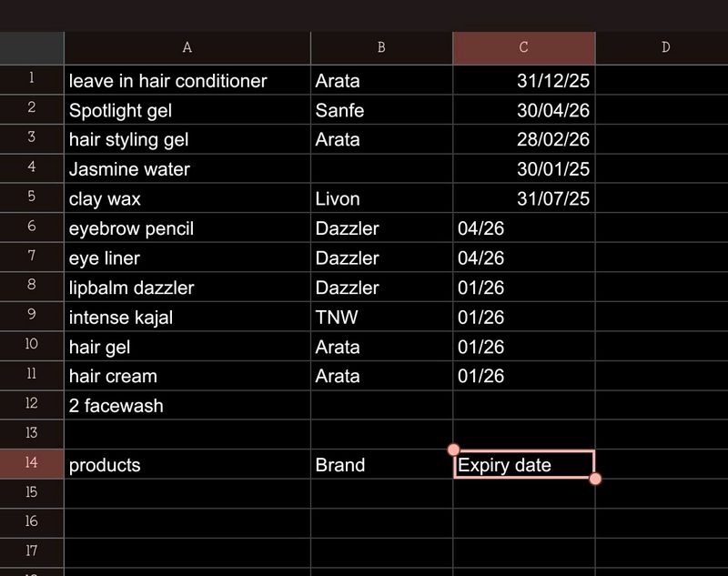Click 'Dazzler' in the eyebrow pencil row
728x576 pixels.
pyautogui.click(x=381, y=228)
